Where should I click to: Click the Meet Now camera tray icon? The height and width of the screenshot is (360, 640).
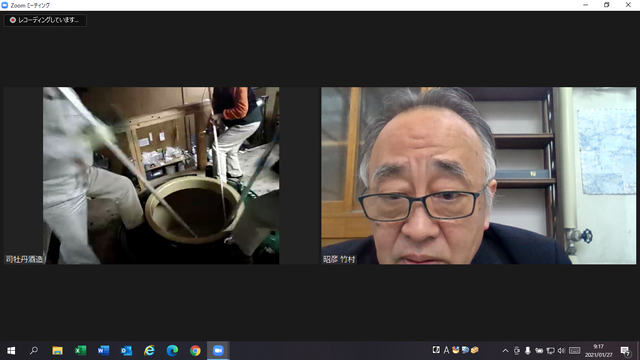[x=517, y=351]
